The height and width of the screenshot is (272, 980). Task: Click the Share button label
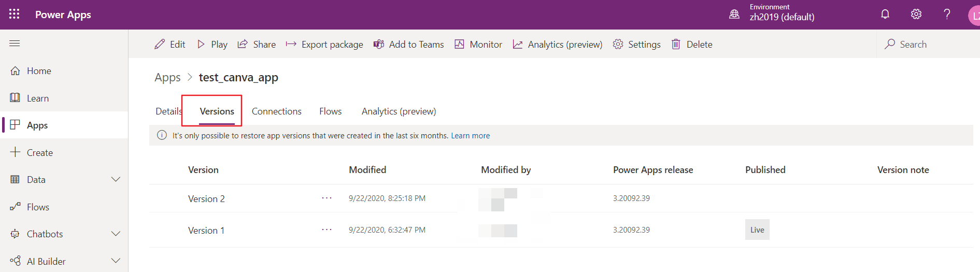tap(264, 45)
